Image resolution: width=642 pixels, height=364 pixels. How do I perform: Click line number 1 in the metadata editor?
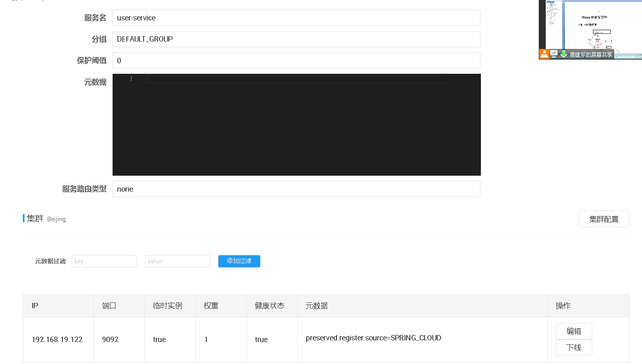[131, 79]
